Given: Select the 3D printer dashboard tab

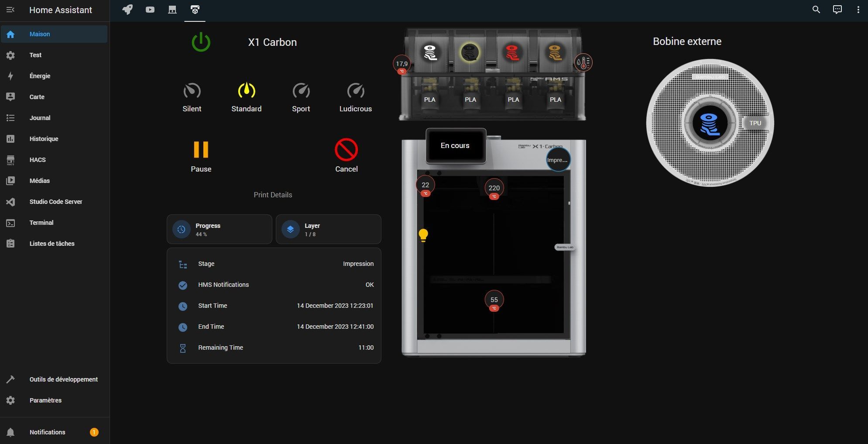Looking at the screenshot, I should pyautogui.click(x=195, y=10).
